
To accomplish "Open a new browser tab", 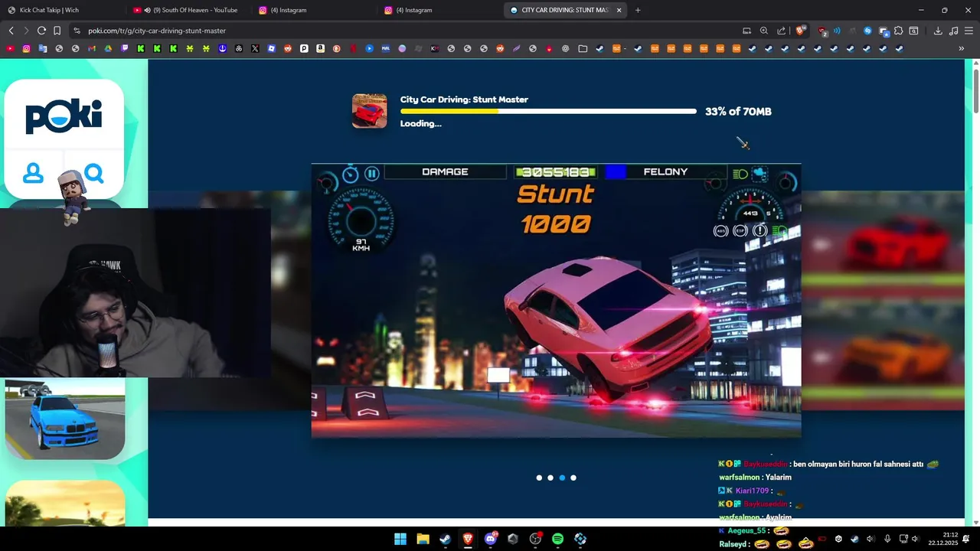I will tap(638, 10).
